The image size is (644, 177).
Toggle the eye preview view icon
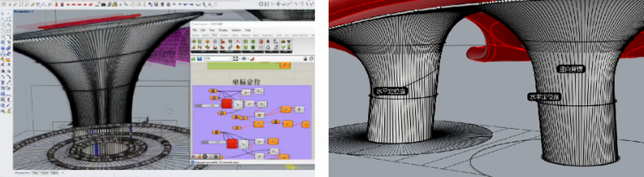tap(243, 59)
